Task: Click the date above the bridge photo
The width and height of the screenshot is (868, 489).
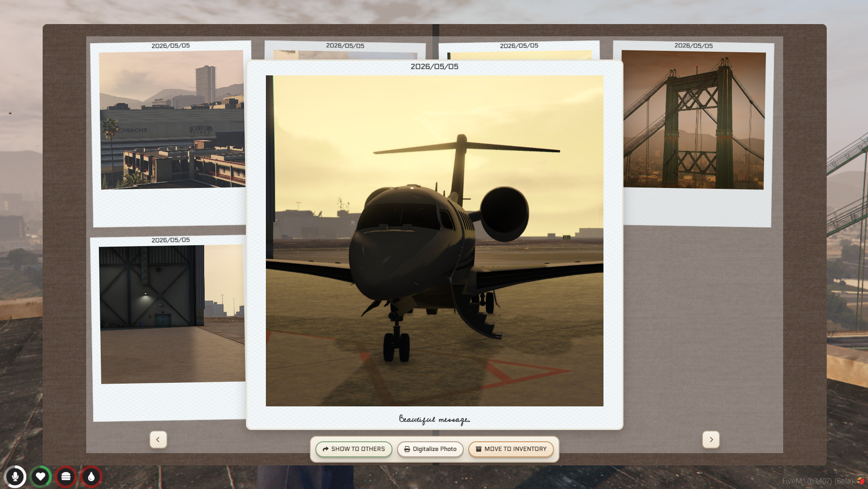Action: click(x=694, y=46)
